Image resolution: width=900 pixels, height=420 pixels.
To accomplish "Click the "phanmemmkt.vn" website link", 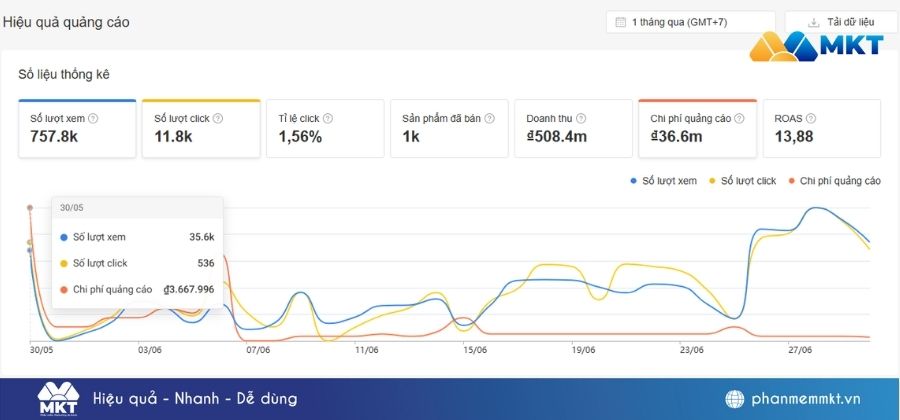I will click(x=805, y=399).
